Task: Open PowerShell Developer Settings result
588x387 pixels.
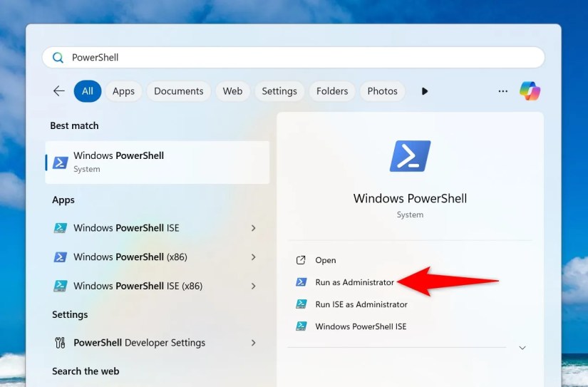Action: point(157,343)
